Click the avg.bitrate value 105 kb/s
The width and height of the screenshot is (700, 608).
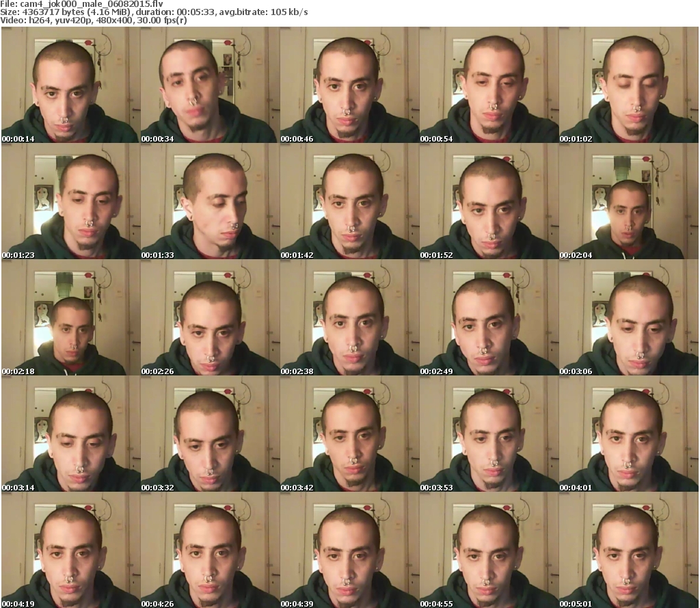tap(289, 12)
